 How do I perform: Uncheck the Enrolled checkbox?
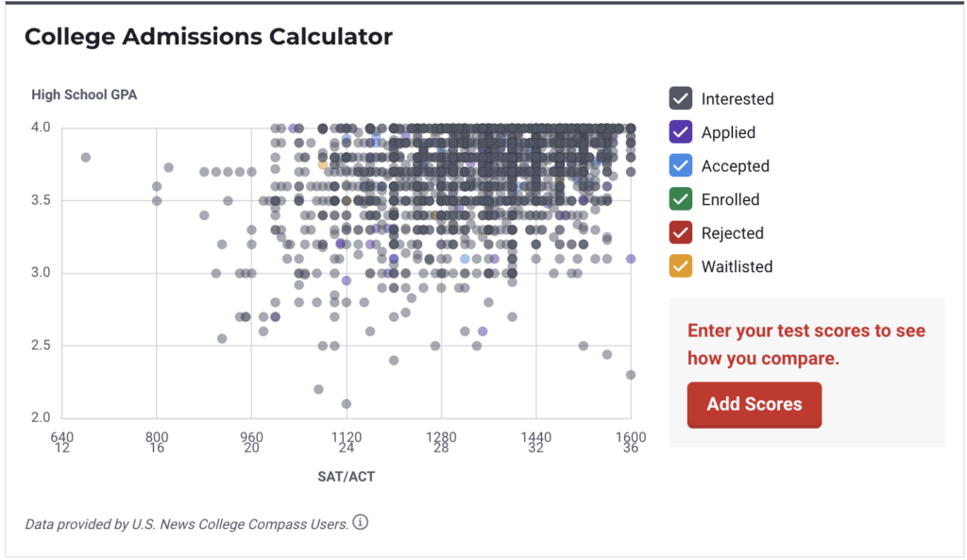coord(681,199)
